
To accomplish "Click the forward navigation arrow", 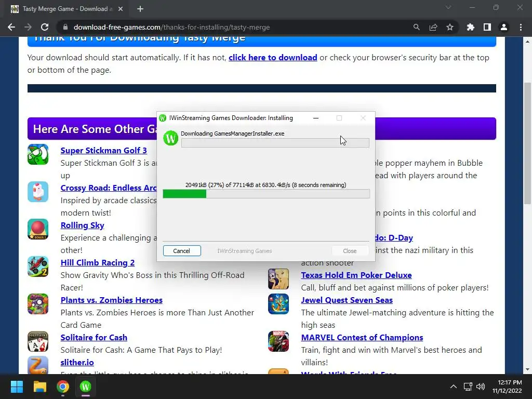I will point(28,27).
